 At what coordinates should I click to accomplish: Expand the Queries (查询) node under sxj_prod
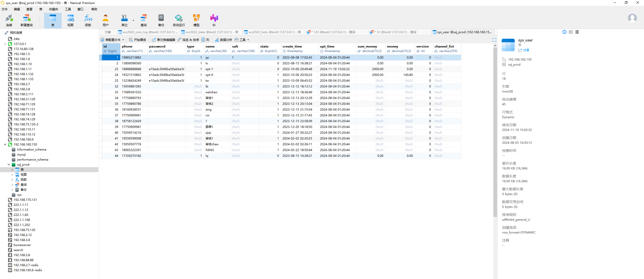[x=12, y=185]
